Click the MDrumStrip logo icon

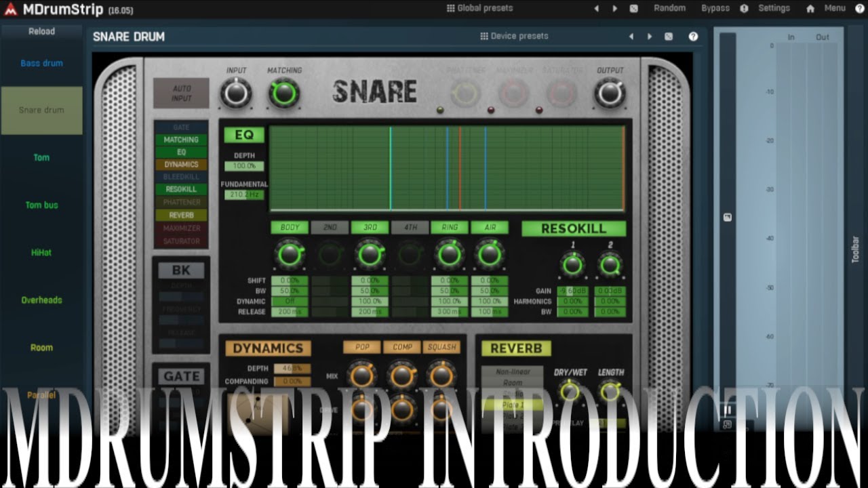tap(10, 9)
